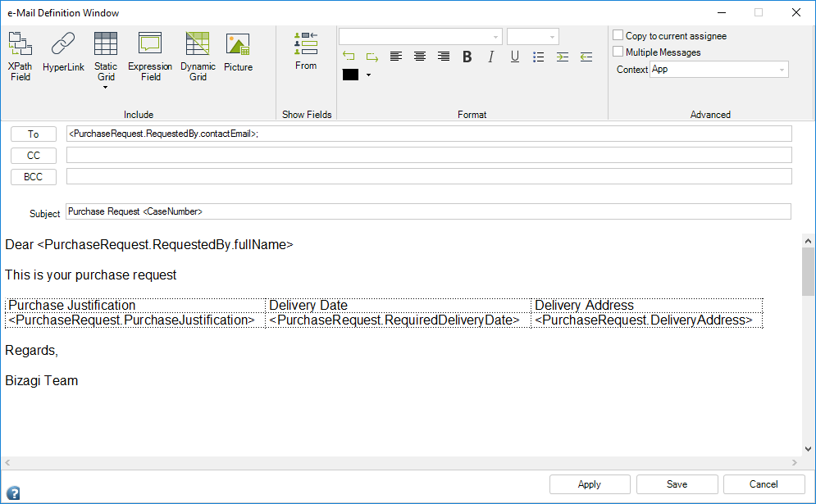Close the e-Mail Definition Window
This screenshot has width=816, height=504.
point(796,12)
